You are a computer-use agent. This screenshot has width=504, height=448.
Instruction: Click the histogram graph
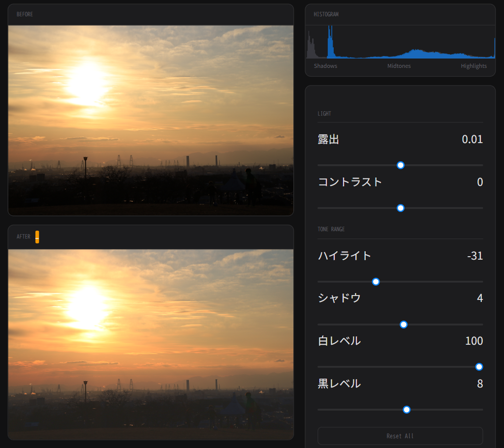pos(400,43)
